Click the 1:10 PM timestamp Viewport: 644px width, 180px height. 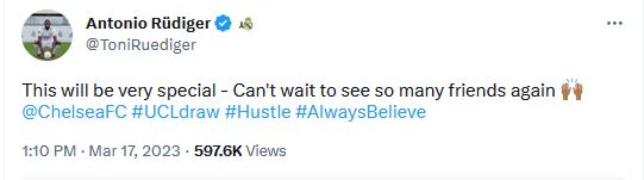pyautogui.click(x=49, y=151)
